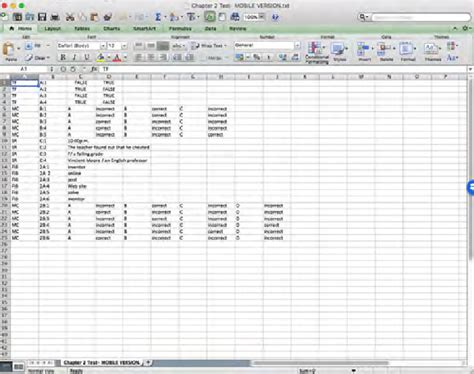Image resolution: width=474 pixels, height=374 pixels.
Task: Select the Chapter 2 Test- MOBILE VERSION sheet tab
Action: click(x=101, y=362)
